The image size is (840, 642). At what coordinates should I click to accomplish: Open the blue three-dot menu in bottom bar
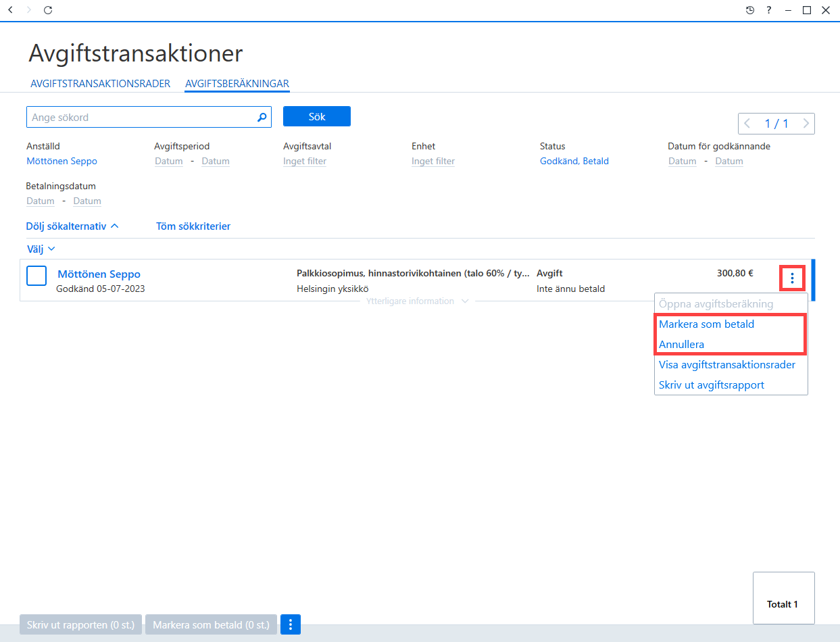click(x=290, y=624)
